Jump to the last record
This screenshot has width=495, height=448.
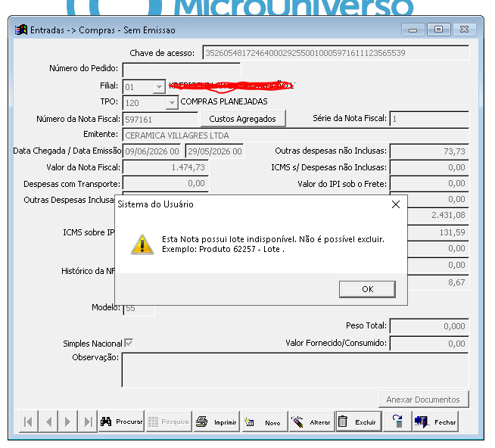(88, 422)
